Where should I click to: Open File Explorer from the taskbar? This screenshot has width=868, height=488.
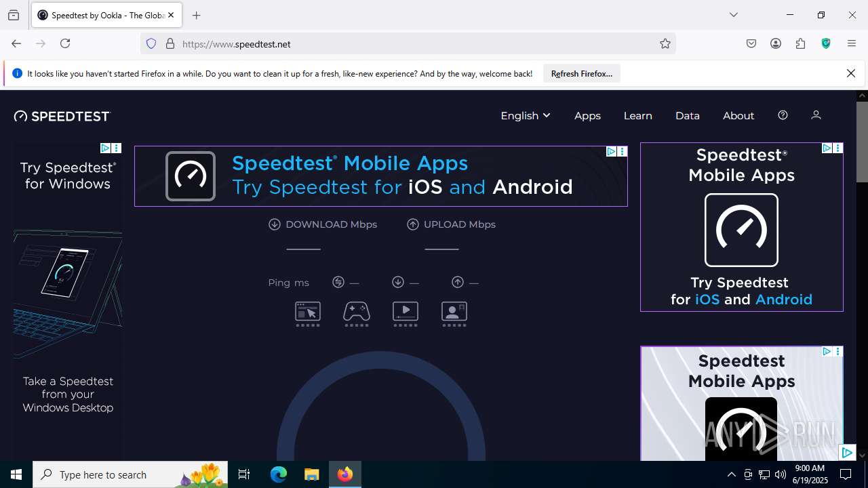(311, 474)
